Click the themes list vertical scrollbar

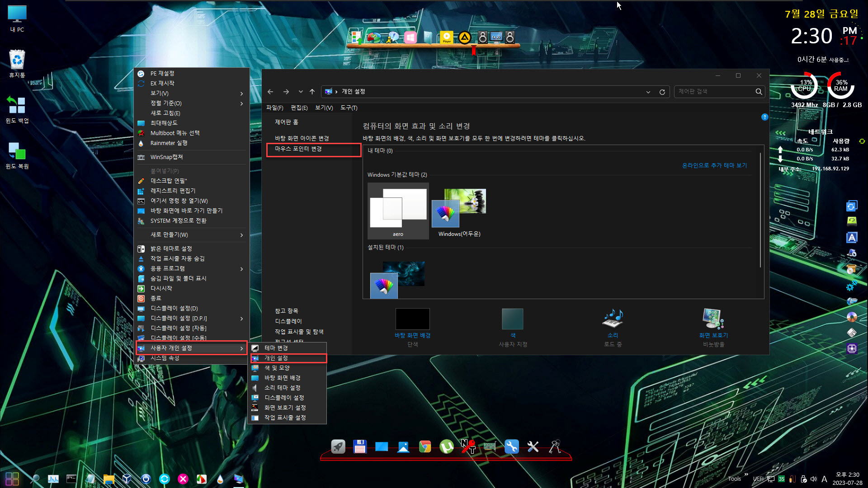pos(761,211)
